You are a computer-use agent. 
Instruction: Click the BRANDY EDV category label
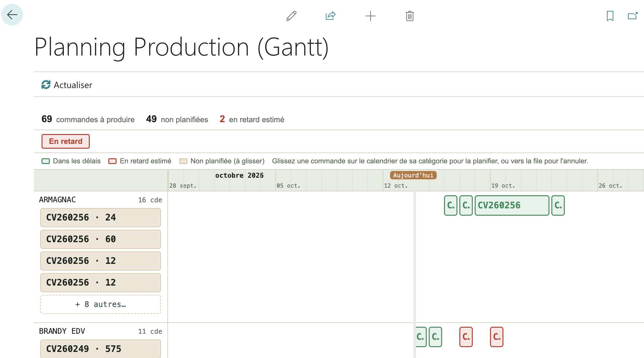click(x=62, y=331)
